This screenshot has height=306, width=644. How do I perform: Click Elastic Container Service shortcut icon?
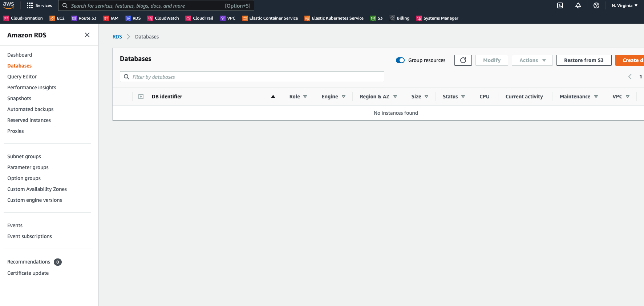click(245, 18)
